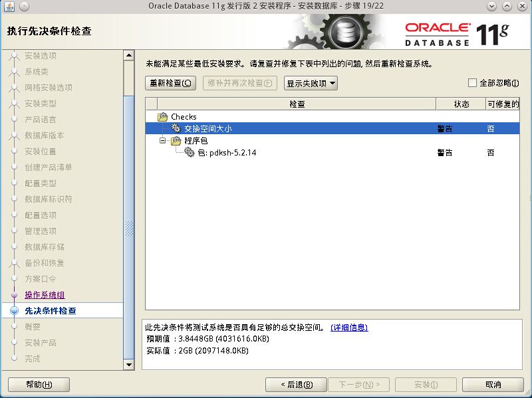Click the 可修复的 column header
The width and height of the screenshot is (532, 398).
coord(503,104)
